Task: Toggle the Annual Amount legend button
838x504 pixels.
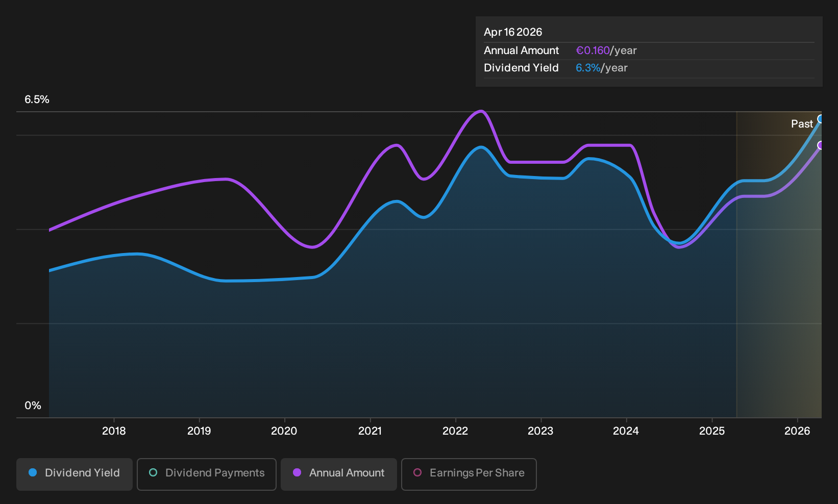Action: point(339,474)
